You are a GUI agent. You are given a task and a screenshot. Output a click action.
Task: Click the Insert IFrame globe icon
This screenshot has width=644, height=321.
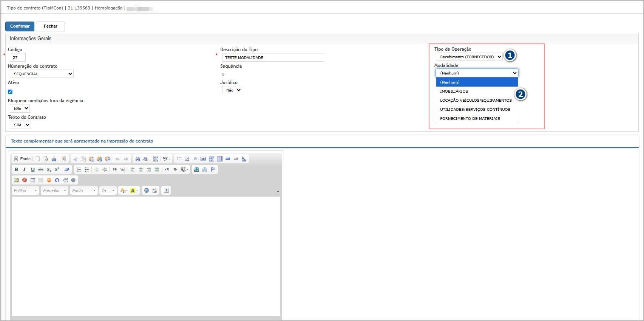[x=73, y=180]
